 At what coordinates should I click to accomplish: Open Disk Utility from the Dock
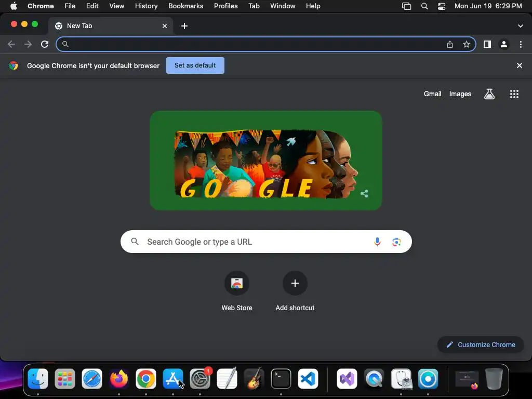(401, 379)
